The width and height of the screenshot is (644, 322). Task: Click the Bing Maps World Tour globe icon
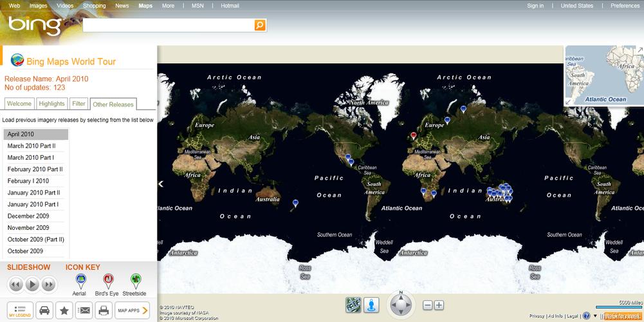point(17,60)
